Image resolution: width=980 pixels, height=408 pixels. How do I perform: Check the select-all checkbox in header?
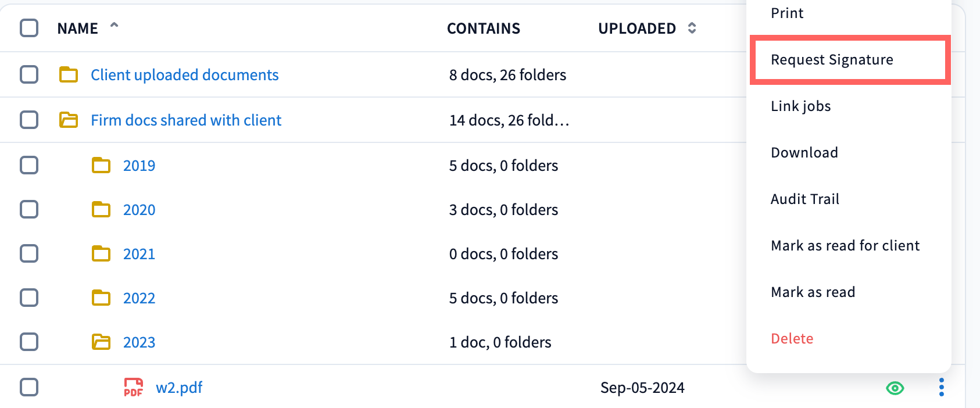(x=29, y=28)
